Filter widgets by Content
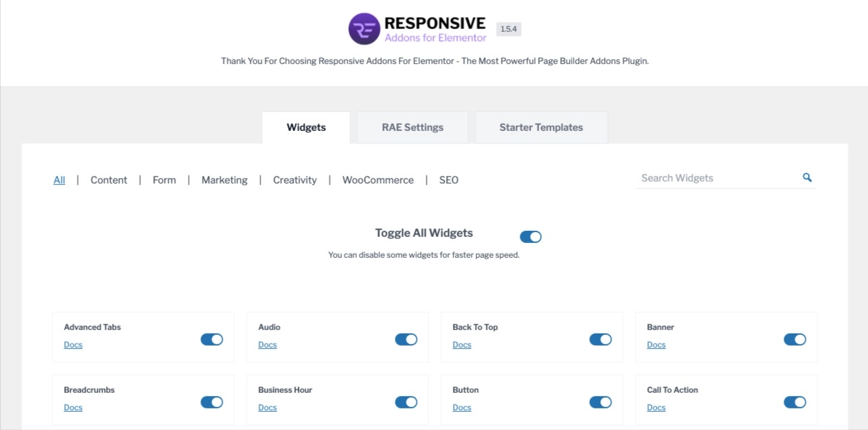This screenshot has height=430, width=868. coord(109,180)
